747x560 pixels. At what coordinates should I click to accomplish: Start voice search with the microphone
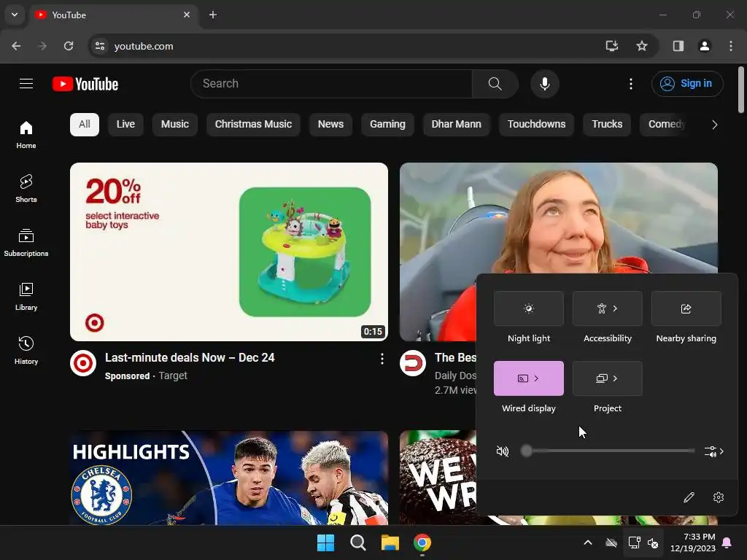point(544,84)
